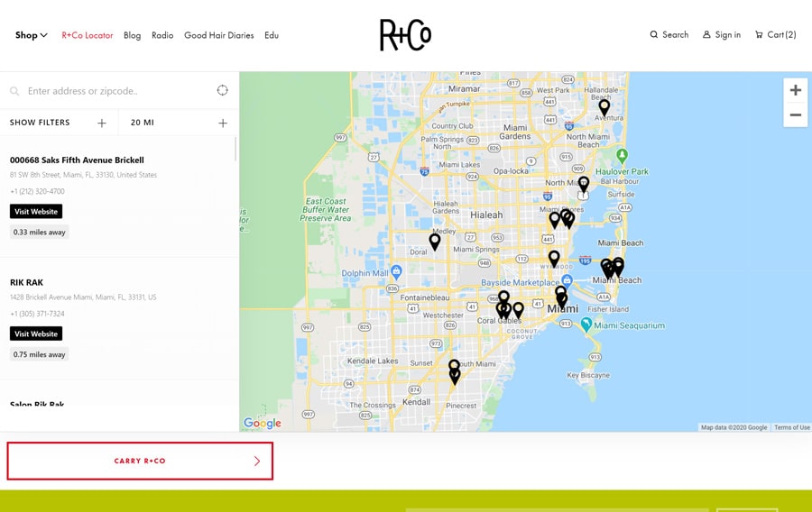This screenshot has width=812, height=512.
Task: Click the Sign in user icon
Action: click(x=707, y=35)
